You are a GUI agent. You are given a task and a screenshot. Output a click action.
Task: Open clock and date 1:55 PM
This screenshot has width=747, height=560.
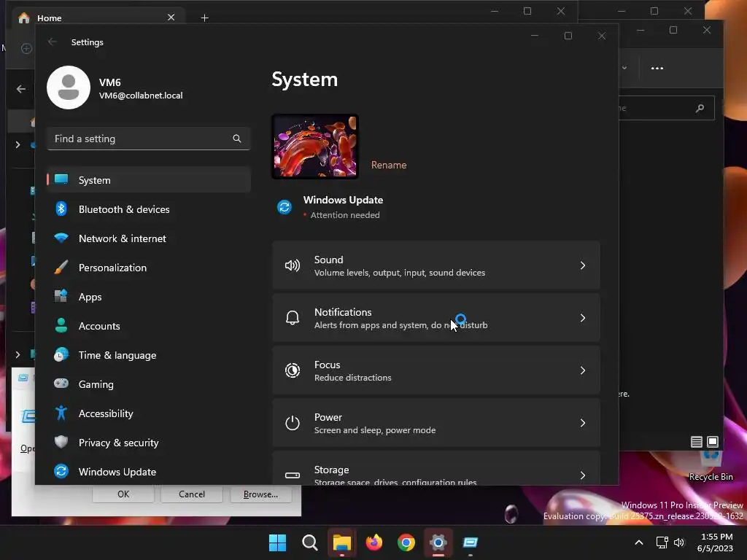pyautogui.click(x=715, y=542)
